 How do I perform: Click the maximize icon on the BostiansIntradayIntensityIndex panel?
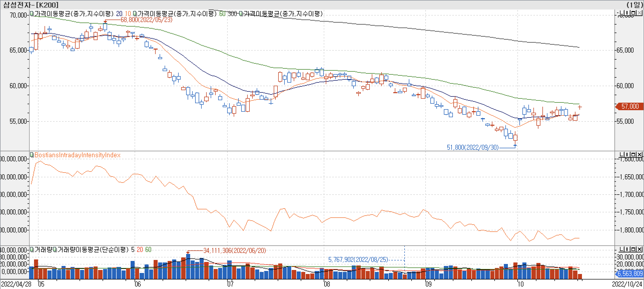[x=633, y=155]
